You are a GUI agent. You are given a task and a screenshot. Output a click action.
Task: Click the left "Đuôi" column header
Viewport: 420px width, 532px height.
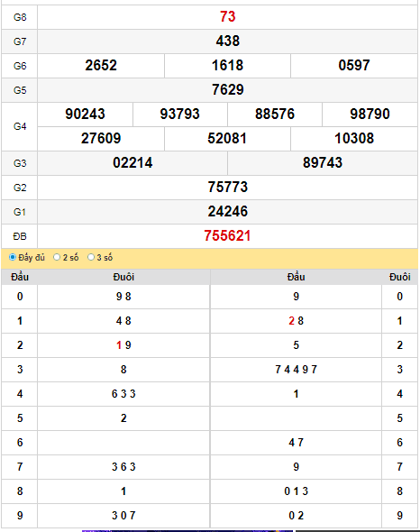click(123, 277)
